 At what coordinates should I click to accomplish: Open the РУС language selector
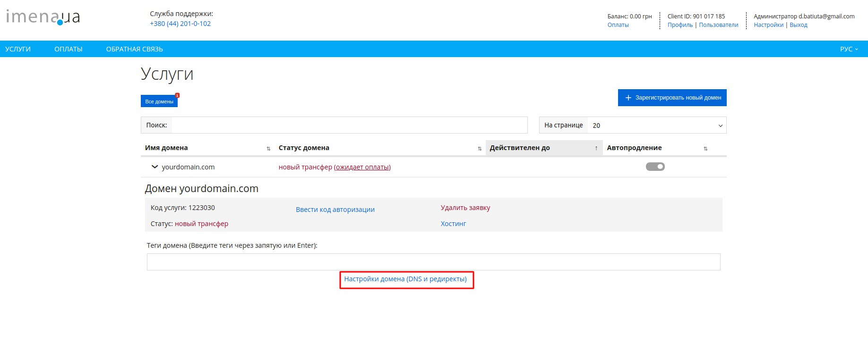849,49
